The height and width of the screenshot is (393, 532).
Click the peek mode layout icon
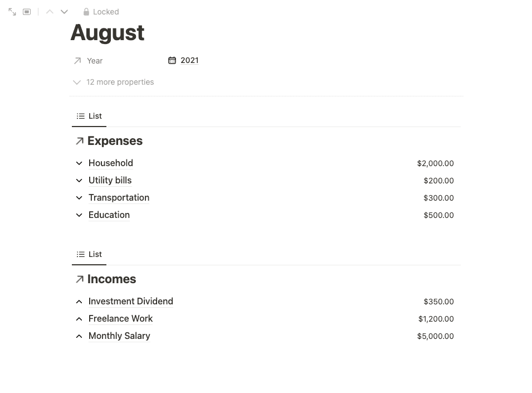(27, 12)
